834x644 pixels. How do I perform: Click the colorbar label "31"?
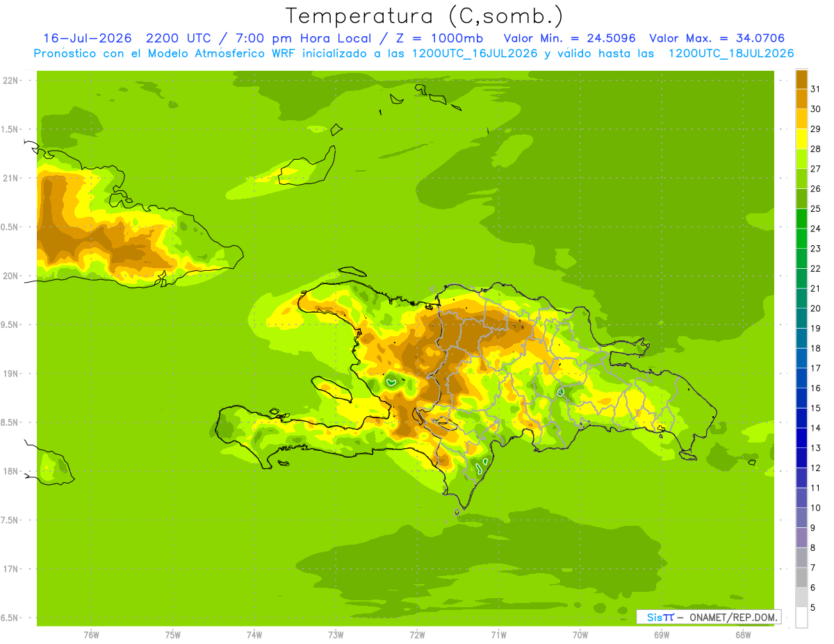(x=815, y=89)
